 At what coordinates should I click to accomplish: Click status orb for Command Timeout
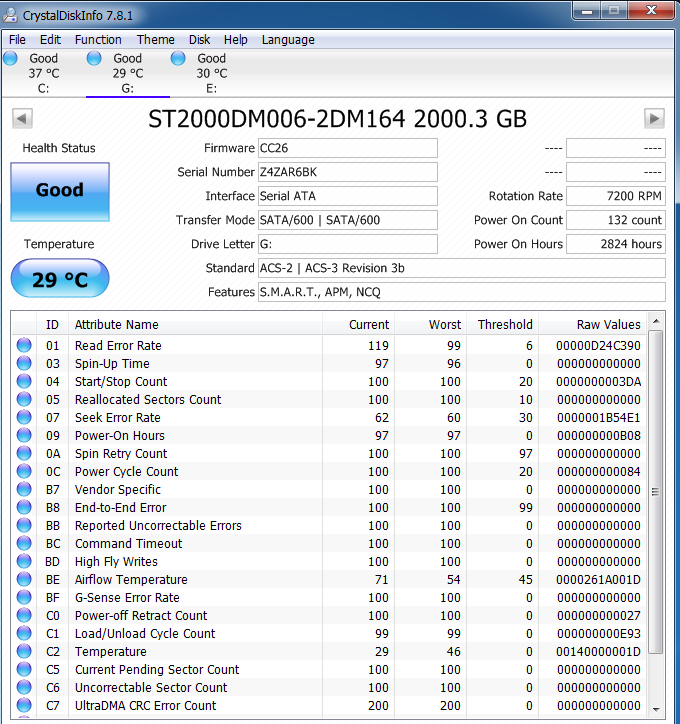click(x=24, y=543)
